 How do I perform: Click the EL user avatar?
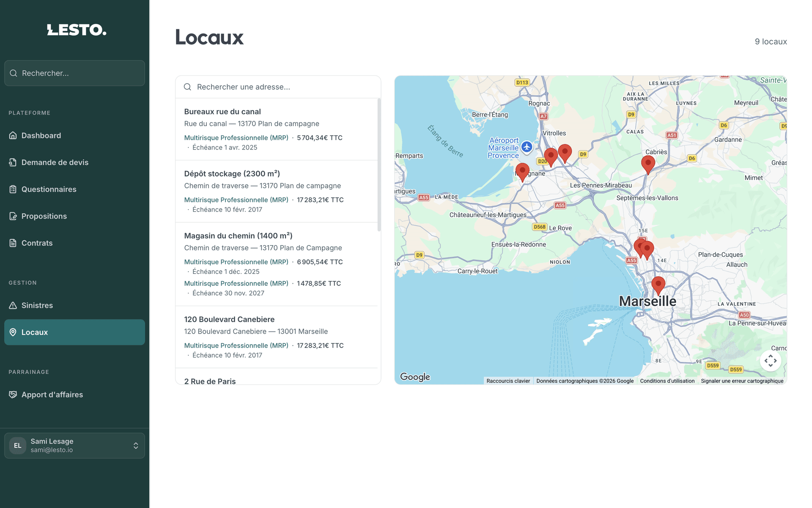[x=18, y=445]
